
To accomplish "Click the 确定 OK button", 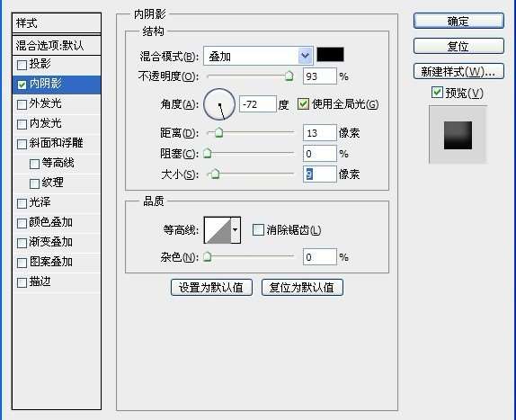I will click(x=458, y=21).
